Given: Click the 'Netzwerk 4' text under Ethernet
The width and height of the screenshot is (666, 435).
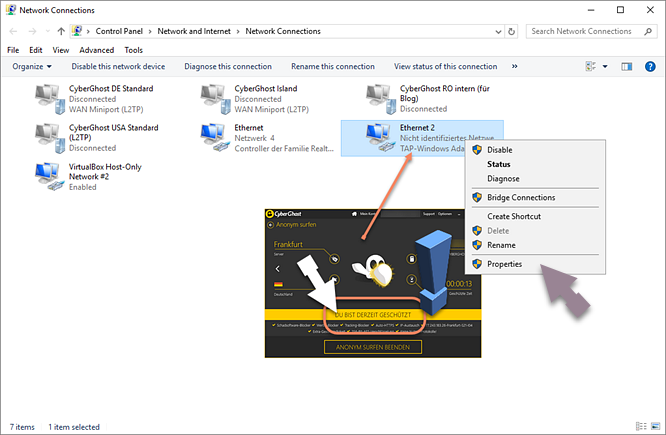Looking at the screenshot, I should (x=254, y=138).
